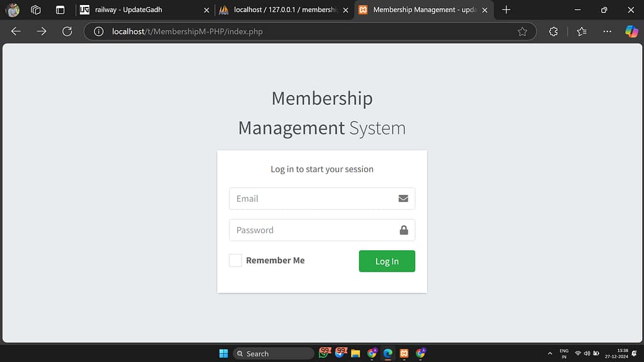Screen dimensions: 644x362
Task: Open the browser Extensions puzzle icon
Action: [553, 31]
